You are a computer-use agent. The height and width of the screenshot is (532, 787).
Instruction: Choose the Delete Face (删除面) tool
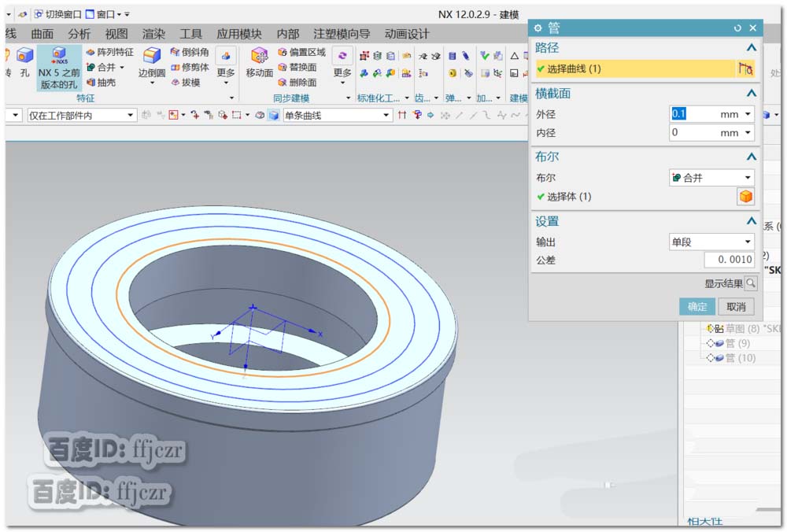coord(297,83)
